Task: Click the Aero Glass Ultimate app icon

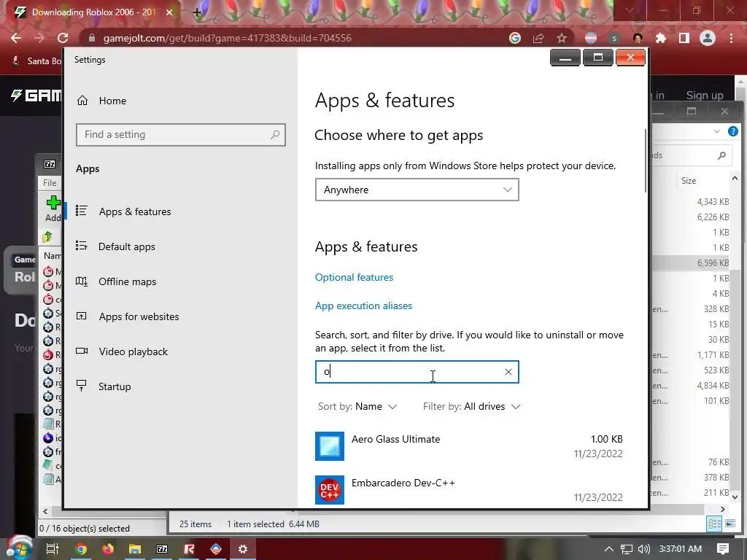Action: pyautogui.click(x=330, y=446)
